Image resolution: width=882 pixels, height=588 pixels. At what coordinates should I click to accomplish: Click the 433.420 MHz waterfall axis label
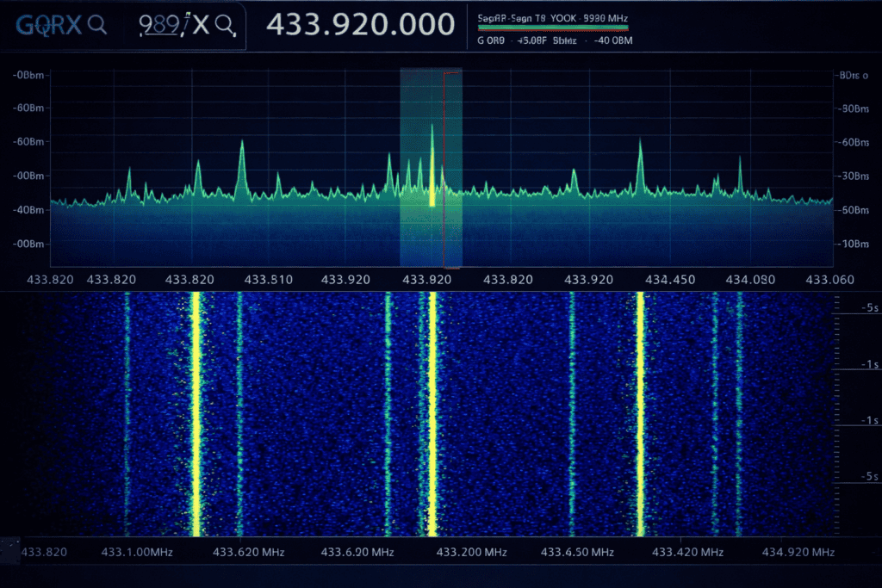coord(687,552)
